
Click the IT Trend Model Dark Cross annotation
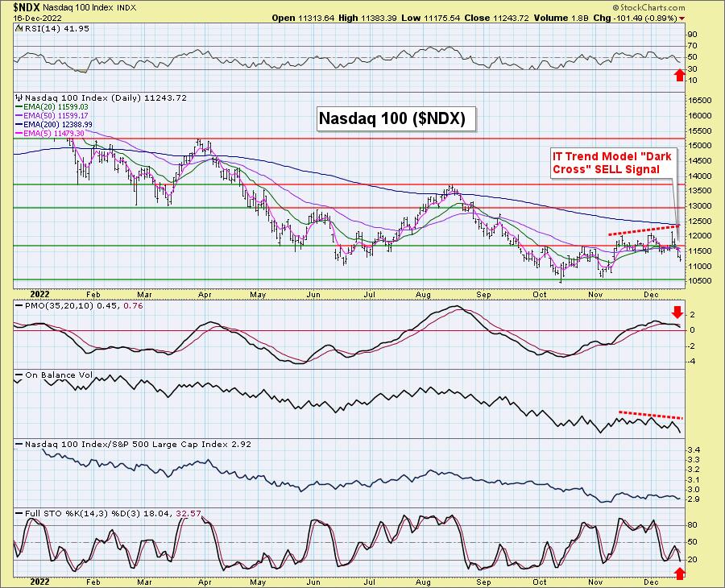pyautogui.click(x=614, y=163)
